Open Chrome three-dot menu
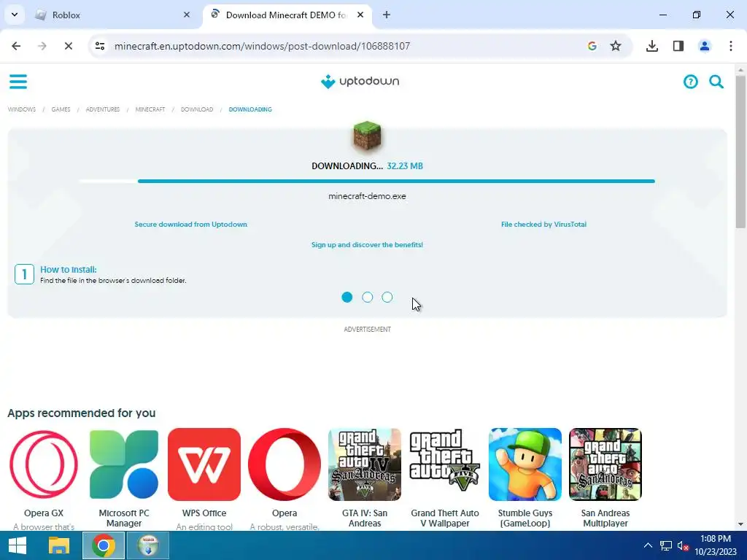 coord(731,46)
